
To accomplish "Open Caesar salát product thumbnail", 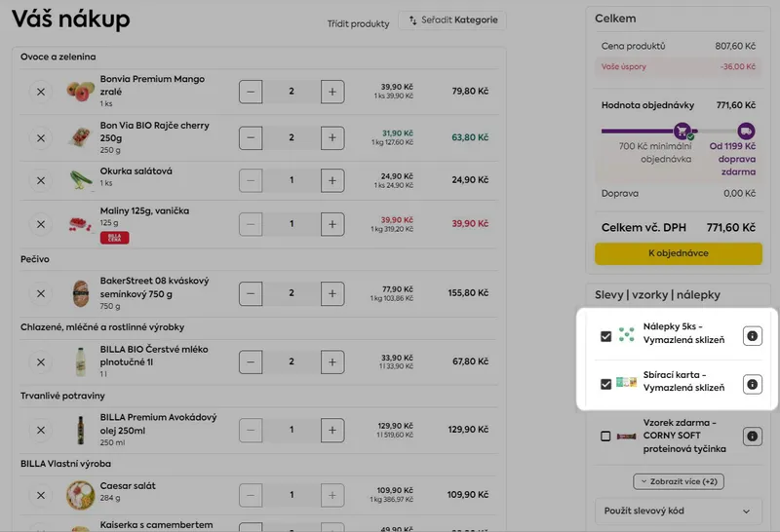I will [x=80, y=495].
